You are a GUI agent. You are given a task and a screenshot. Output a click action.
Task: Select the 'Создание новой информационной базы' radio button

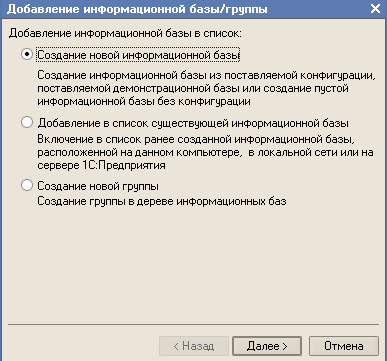[x=27, y=54]
